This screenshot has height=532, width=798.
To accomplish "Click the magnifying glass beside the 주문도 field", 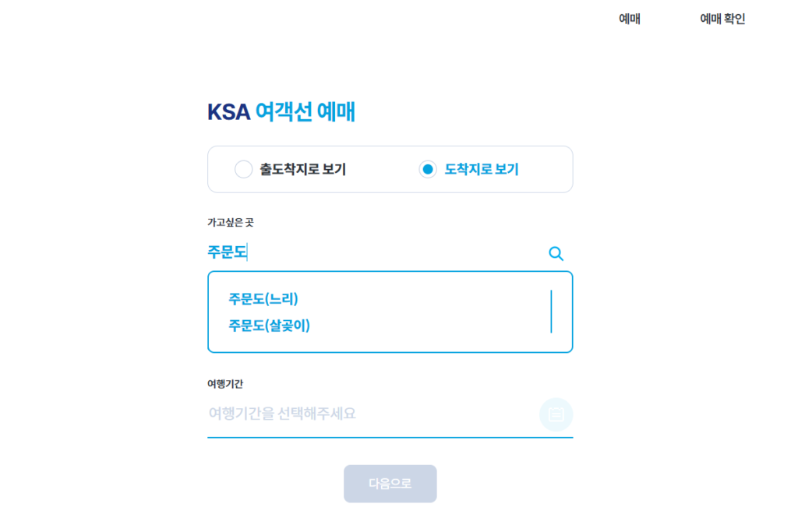I will (556, 252).
